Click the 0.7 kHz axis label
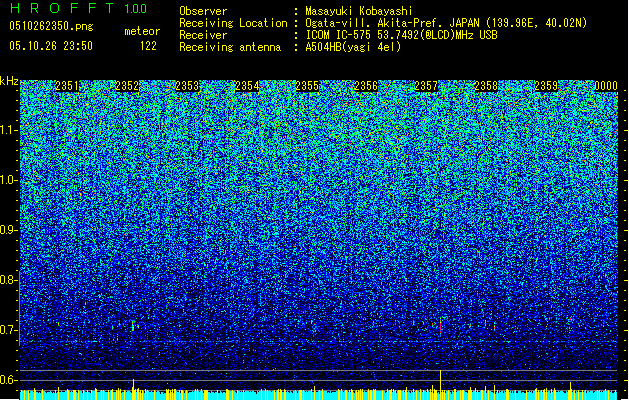The image size is (629, 400). [x=8, y=330]
